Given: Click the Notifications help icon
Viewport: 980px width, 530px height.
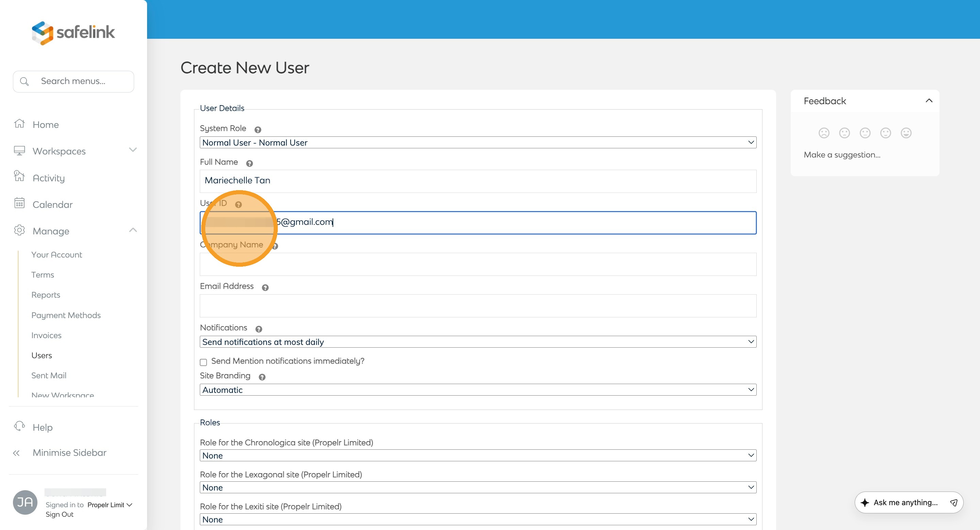Looking at the screenshot, I should (x=259, y=329).
